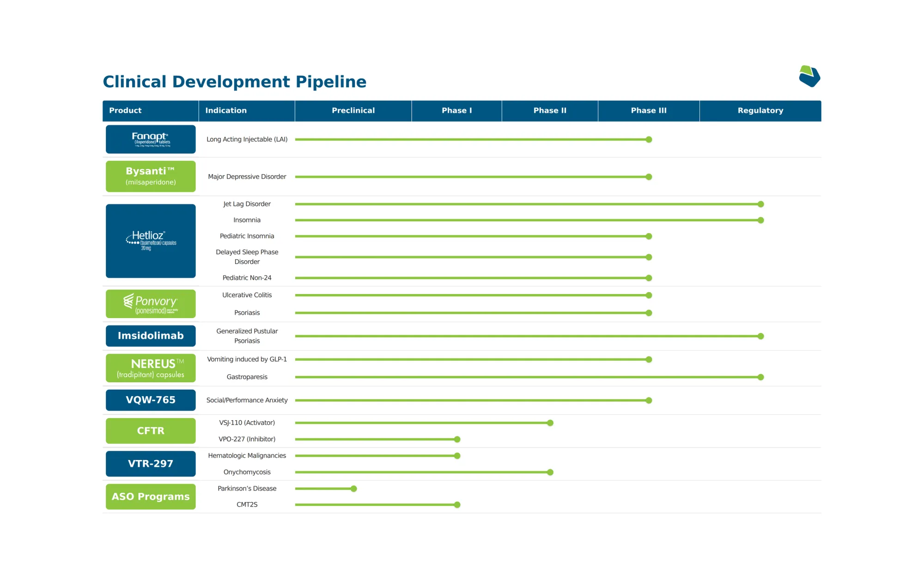924x583 pixels.
Task: Select the Long Acting Injectable (LAI) text
Action: click(247, 140)
